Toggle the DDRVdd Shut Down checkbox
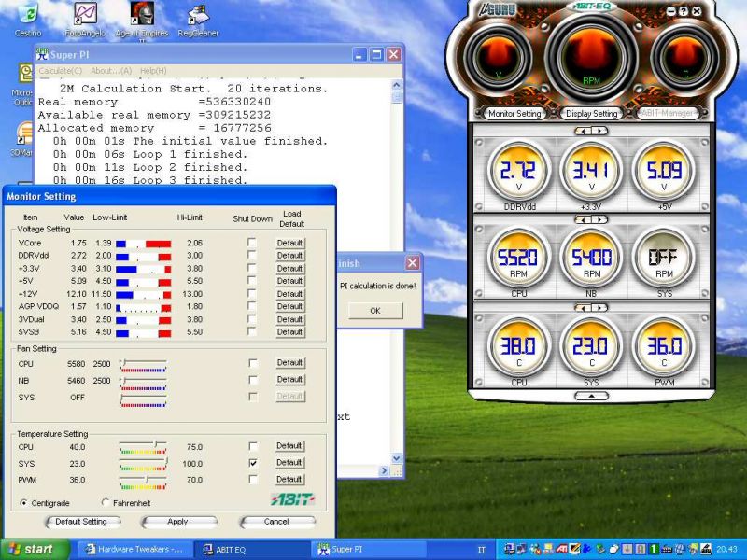This screenshot has width=747, height=560. tap(251, 255)
